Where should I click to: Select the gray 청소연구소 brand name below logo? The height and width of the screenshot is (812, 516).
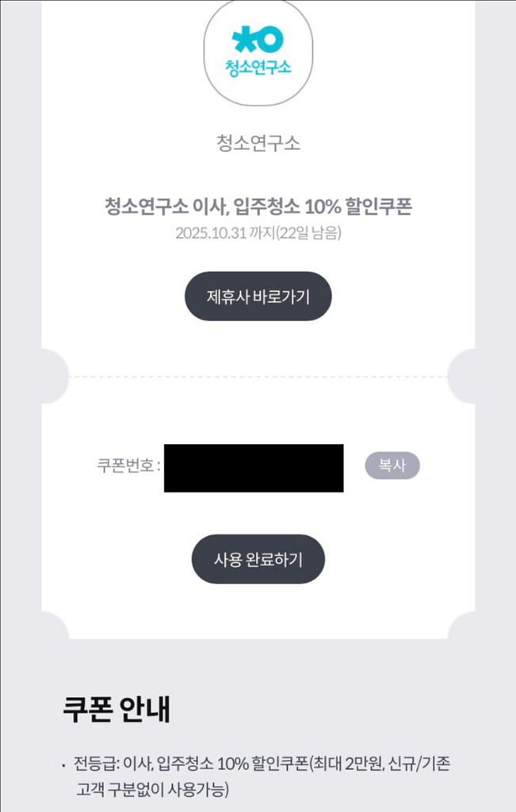coord(258,144)
